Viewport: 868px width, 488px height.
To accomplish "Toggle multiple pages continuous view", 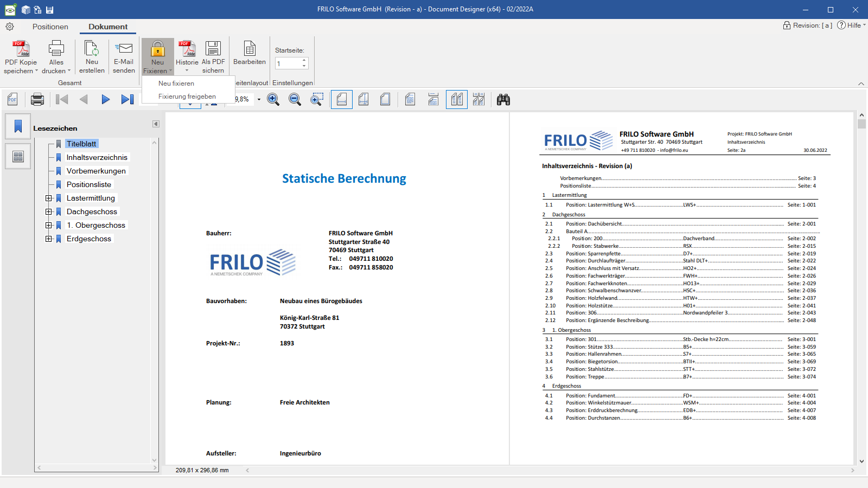I will [x=478, y=99].
